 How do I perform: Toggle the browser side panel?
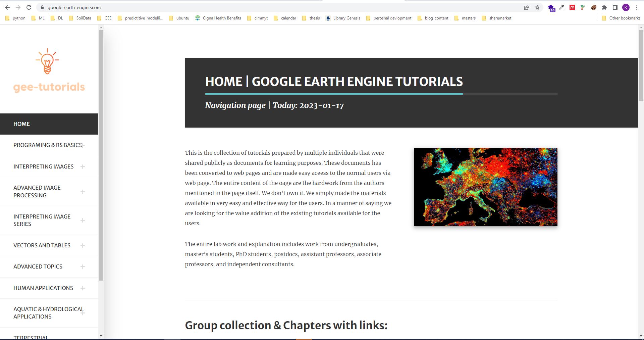point(615,7)
